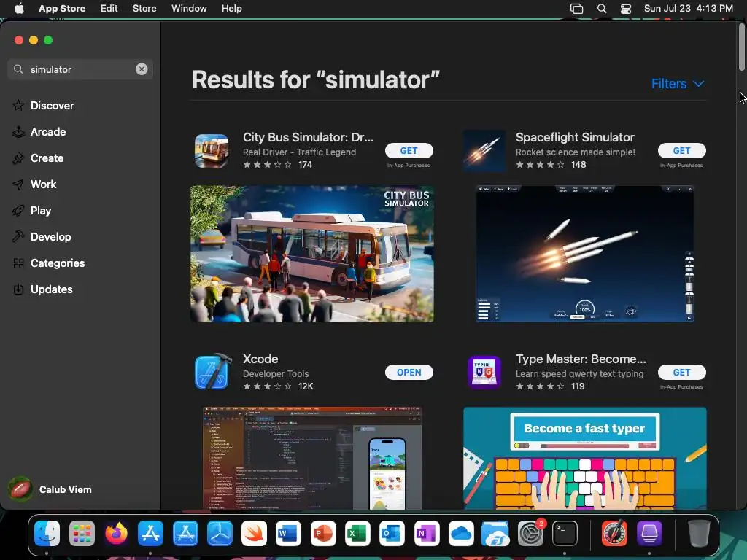Click 'Rocket science made simple!' subtitle
Screen dimensions: 747x560
click(575, 152)
